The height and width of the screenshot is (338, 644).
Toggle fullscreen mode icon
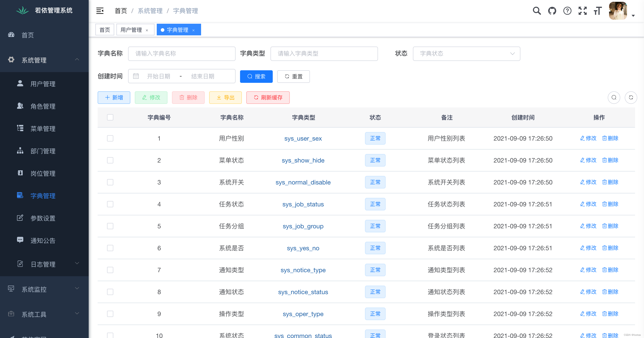[x=582, y=11]
